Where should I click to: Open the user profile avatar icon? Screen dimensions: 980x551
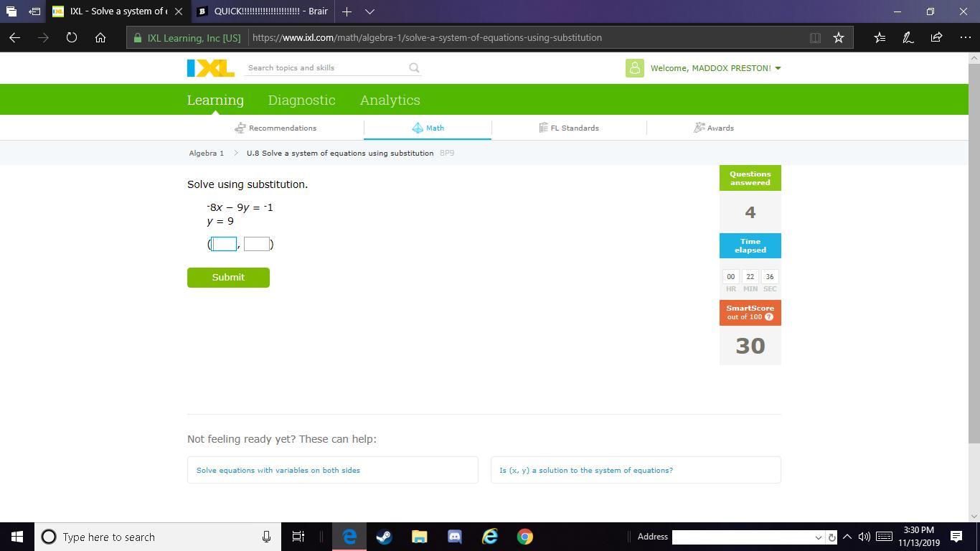click(634, 68)
